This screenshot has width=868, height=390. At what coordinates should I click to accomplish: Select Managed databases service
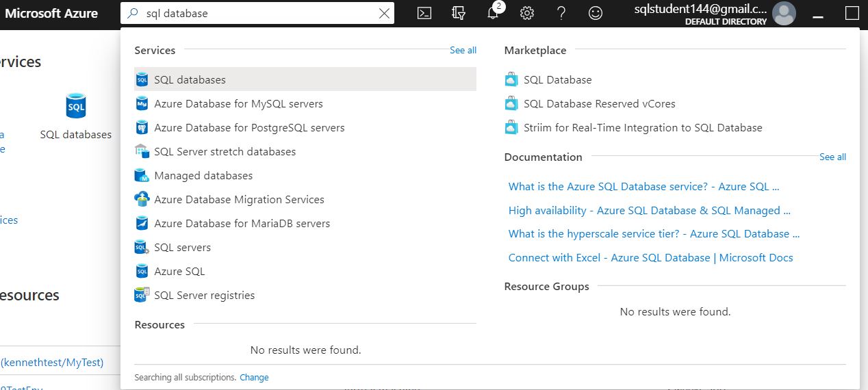(203, 176)
